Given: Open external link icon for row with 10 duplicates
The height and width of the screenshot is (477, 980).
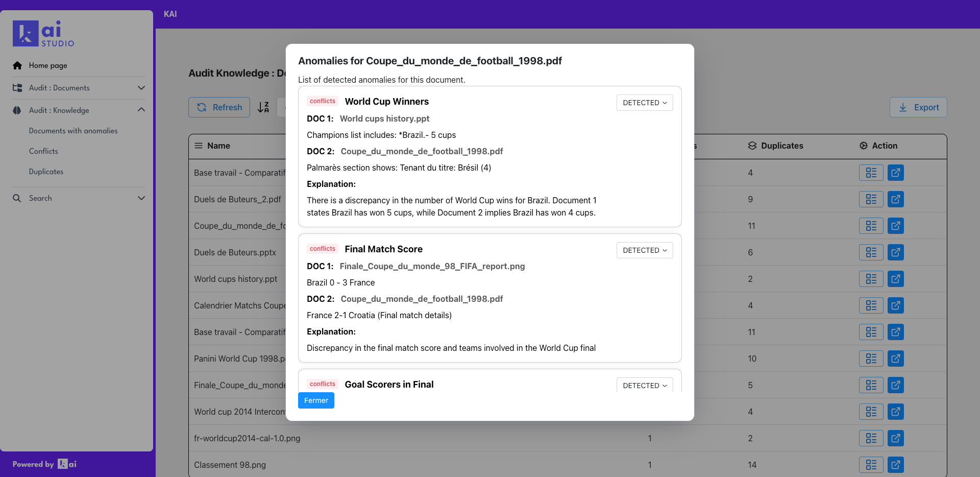Looking at the screenshot, I should pos(896,359).
